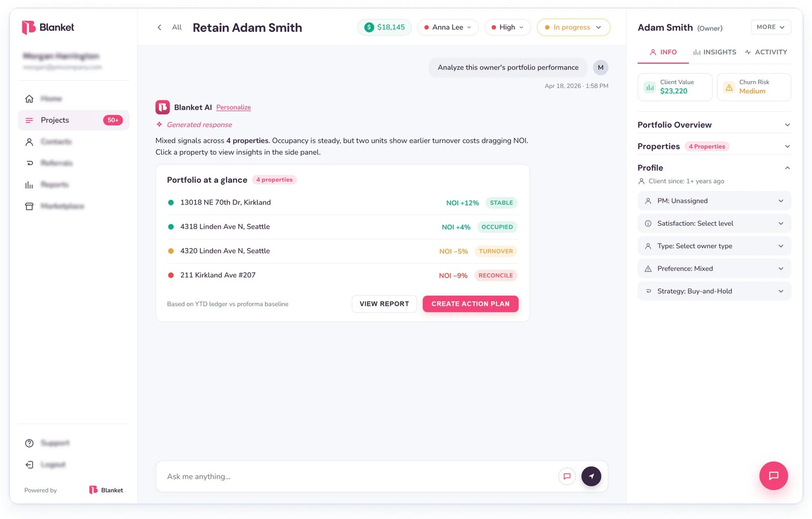Viewport: 812px width, 519px height.
Task: Click the Client Value card
Action: 675,87
